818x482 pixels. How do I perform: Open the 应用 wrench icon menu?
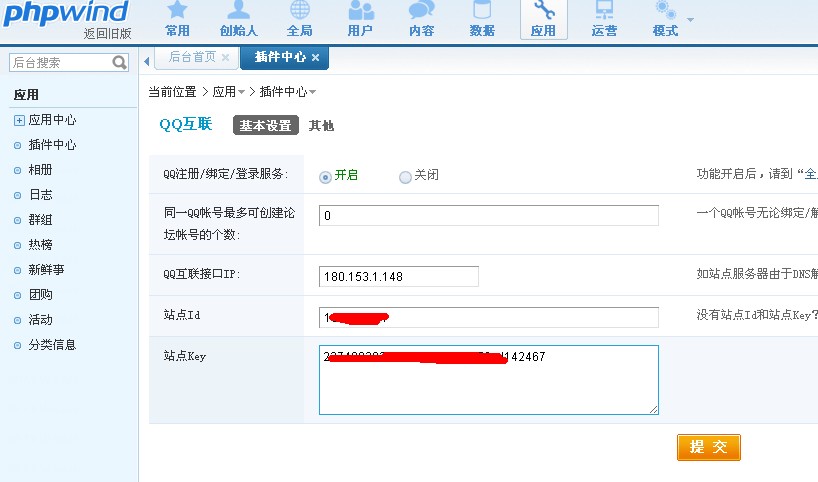coord(544,19)
